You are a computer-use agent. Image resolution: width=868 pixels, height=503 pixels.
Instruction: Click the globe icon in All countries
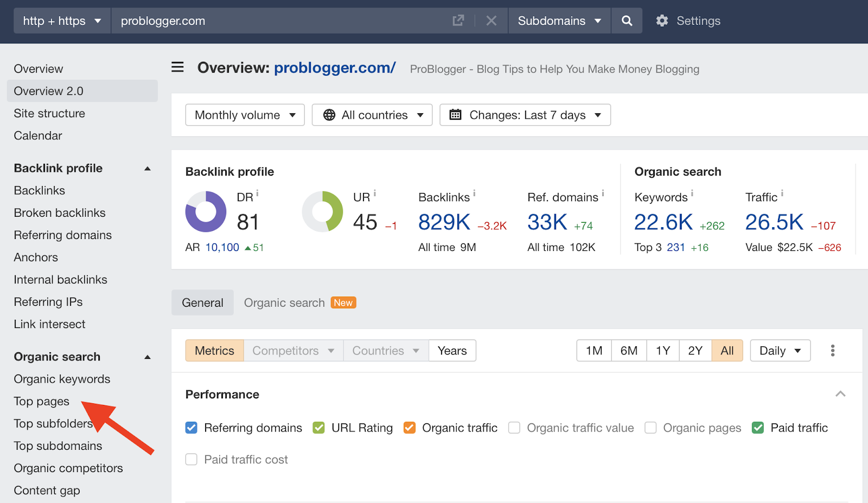[329, 115]
